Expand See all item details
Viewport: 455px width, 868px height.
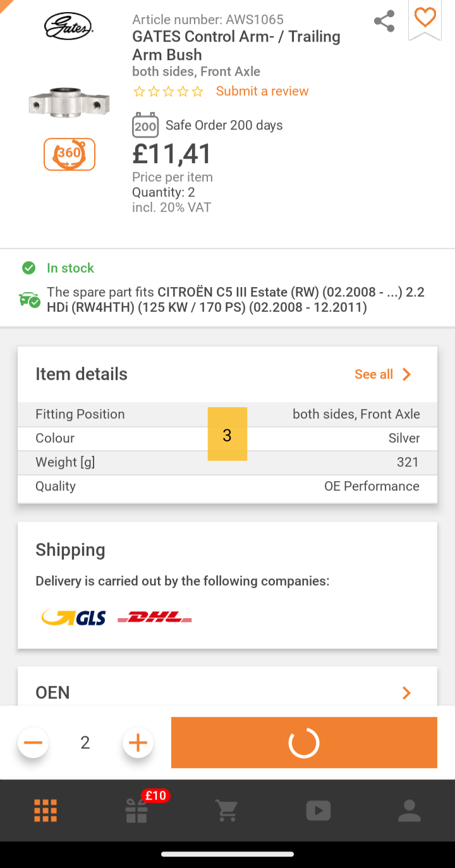pyautogui.click(x=383, y=374)
